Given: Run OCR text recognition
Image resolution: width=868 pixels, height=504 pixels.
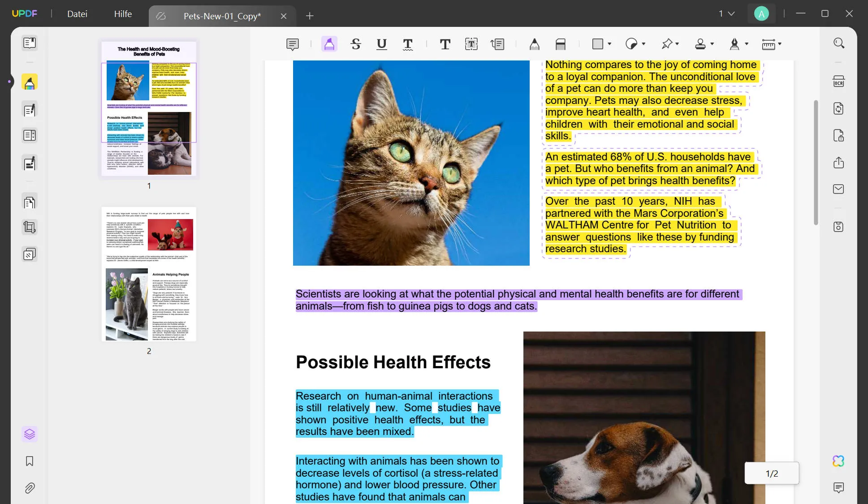Looking at the screenshot, I should [839, 82].
